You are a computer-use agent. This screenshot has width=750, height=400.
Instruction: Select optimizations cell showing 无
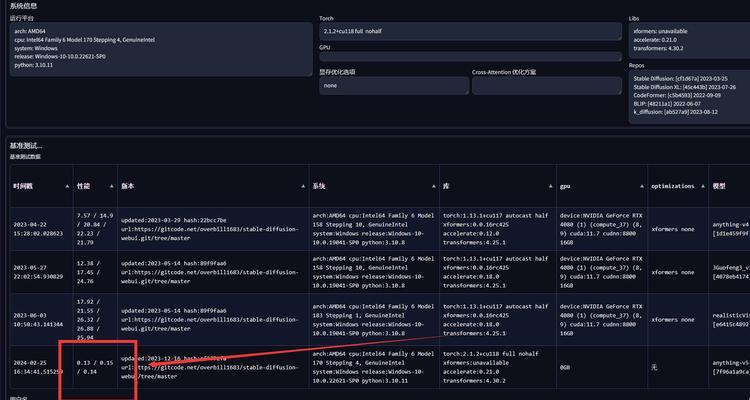(x=678, y=367)
